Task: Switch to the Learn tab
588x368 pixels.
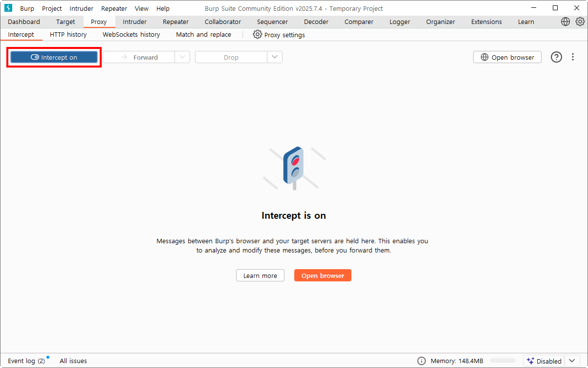Action: coord(526,22)
